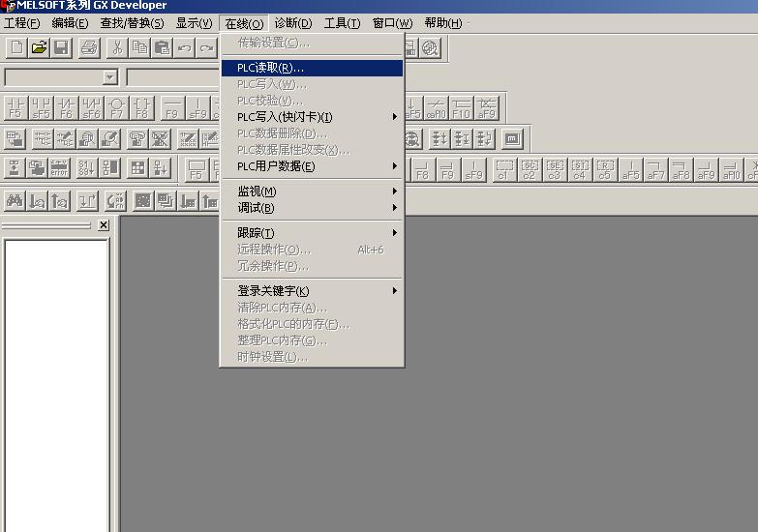Create a new project with the blank page icon
758x532 pixels.
16,47
